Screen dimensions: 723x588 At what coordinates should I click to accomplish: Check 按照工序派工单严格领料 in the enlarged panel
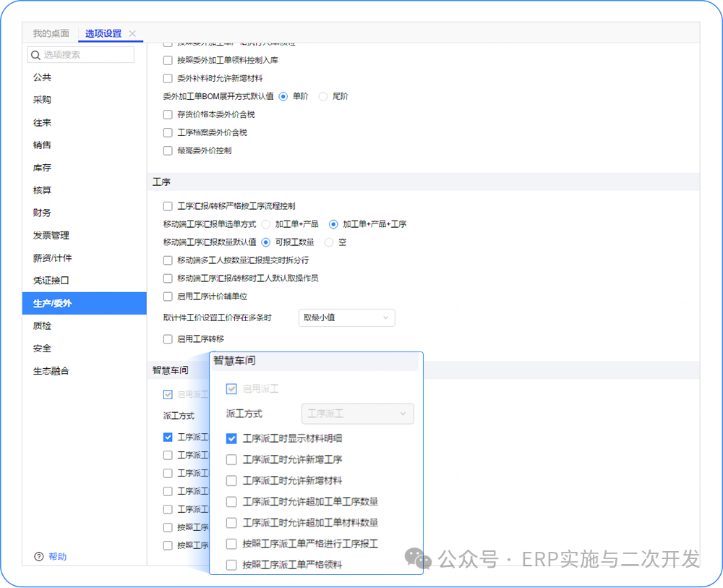point(231,565)
